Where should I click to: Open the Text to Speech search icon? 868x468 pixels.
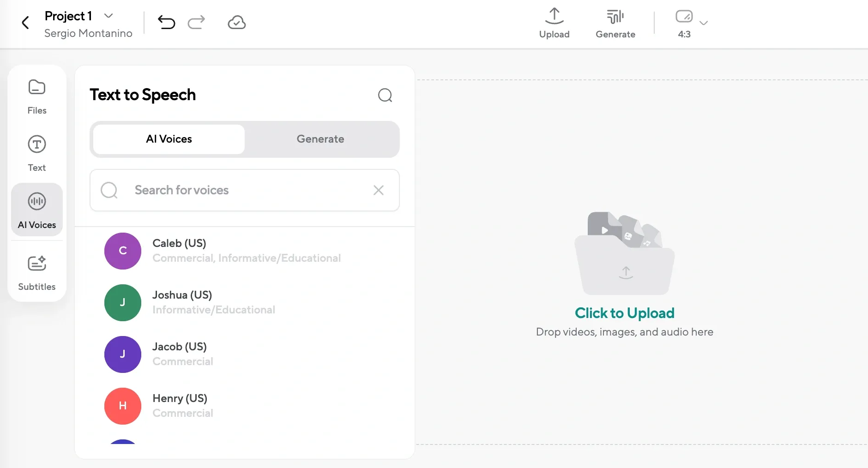point(386,95)
